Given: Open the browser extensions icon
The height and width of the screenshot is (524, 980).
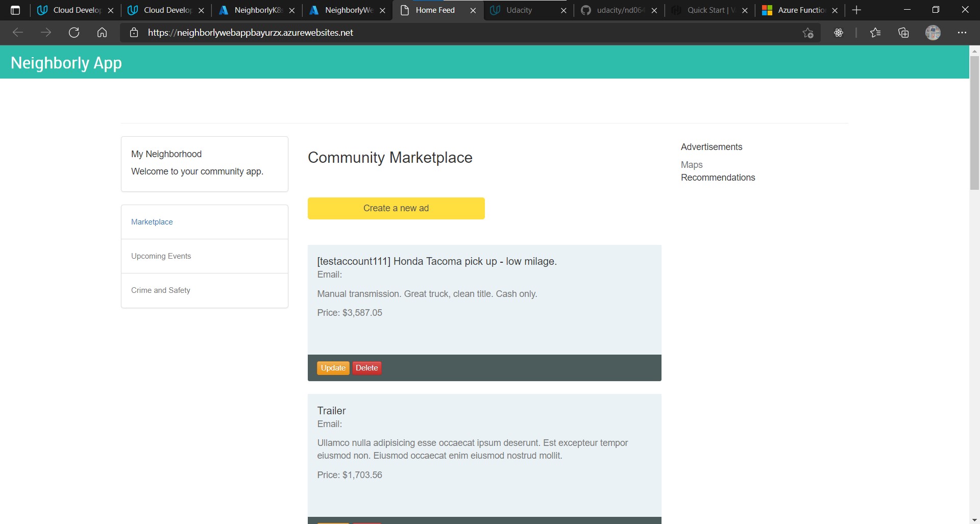Looking at the screenshot, I should pyautogui.click(x=839, y=33).
